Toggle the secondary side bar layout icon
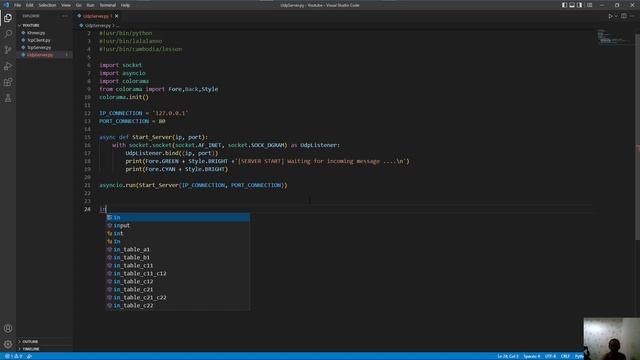The width and height of the screenshot is (640, 360). (x=580, y=5)
